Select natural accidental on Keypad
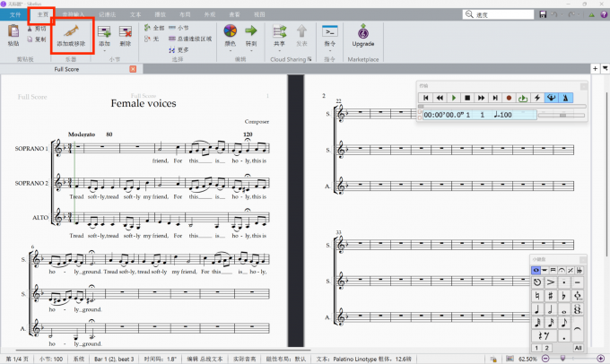This screenshot has width=610, height=364. tap(537, 296)
